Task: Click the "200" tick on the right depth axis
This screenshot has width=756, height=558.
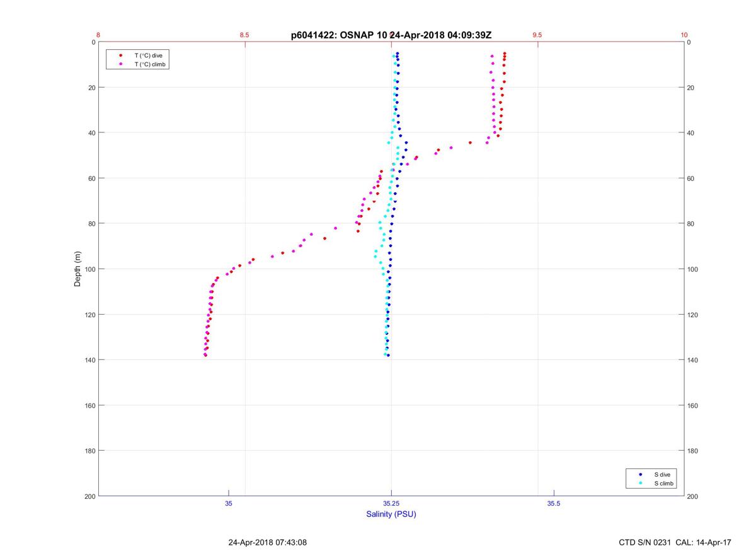Action: (693, 496)
